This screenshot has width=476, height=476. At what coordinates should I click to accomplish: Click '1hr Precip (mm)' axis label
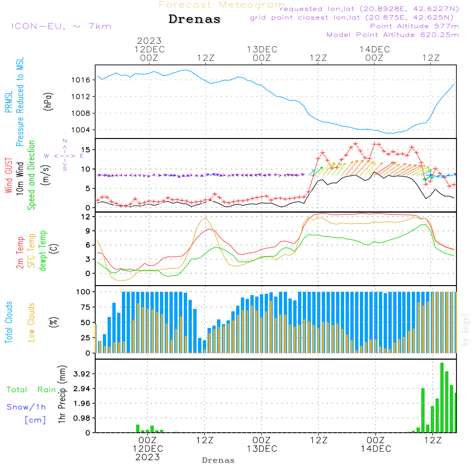point(62,394)
